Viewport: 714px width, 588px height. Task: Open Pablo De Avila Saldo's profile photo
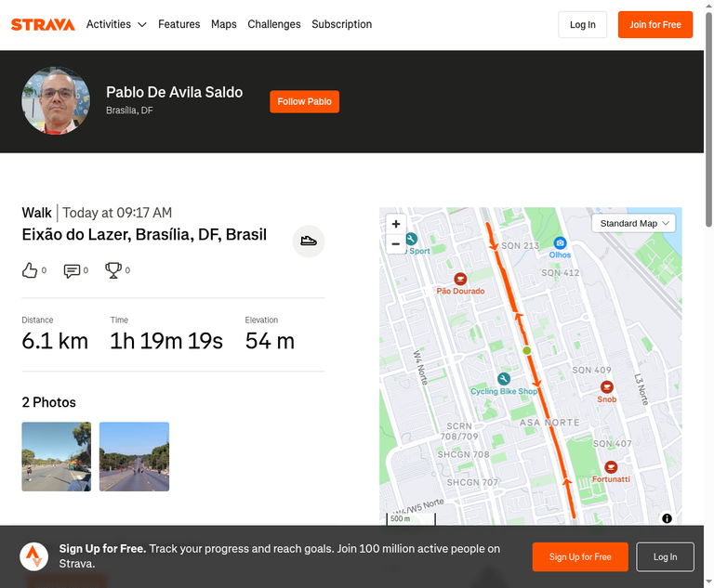click(x=56, y=101)
